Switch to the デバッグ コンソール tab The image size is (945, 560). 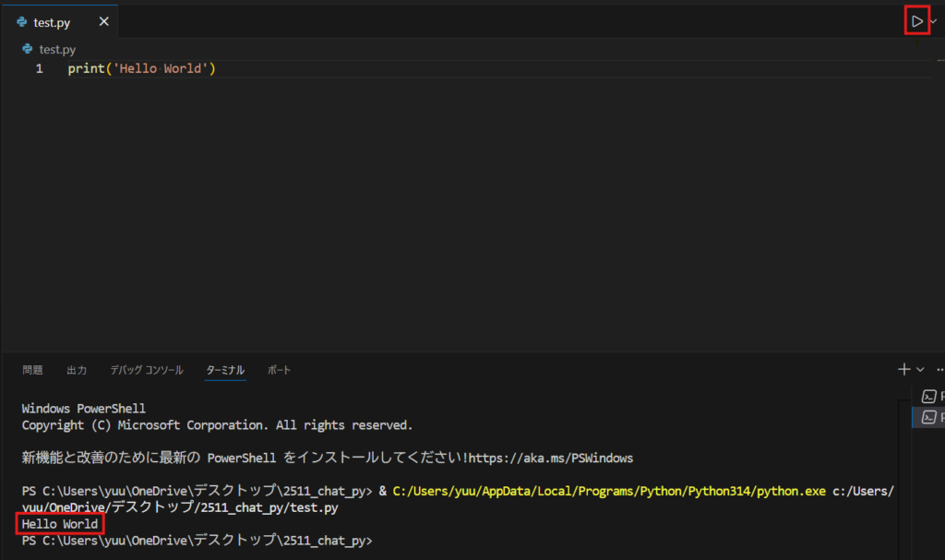point(146,370)
